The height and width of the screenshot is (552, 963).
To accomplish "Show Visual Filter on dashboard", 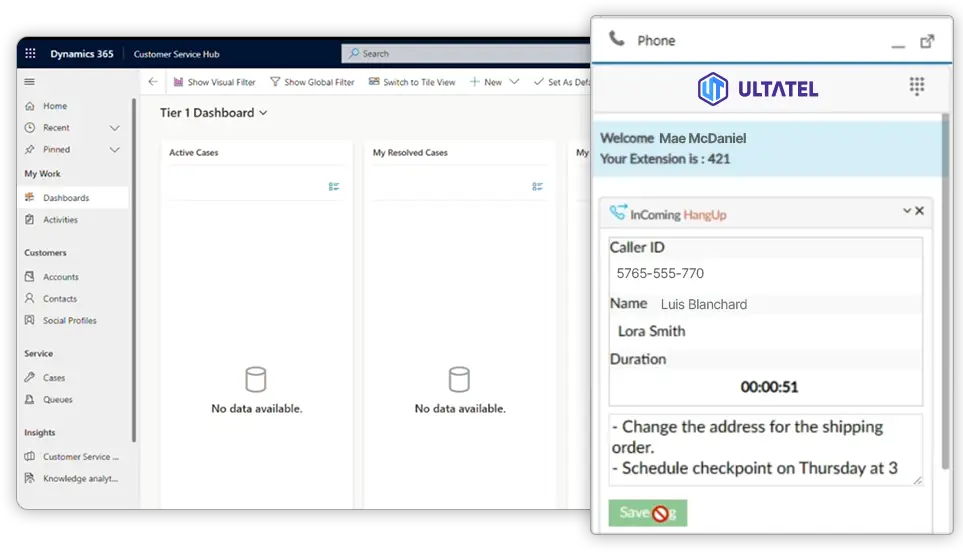I will pos(214,82).
